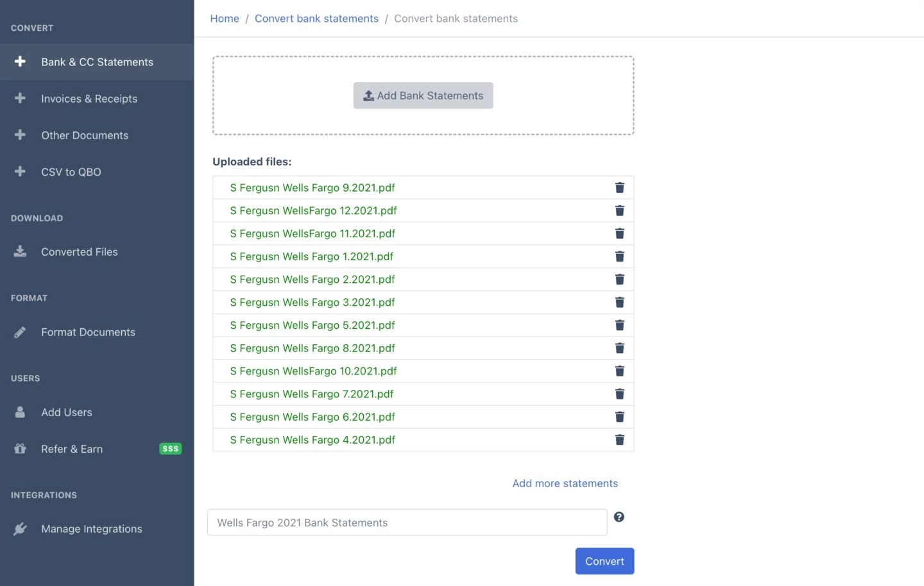
Task: Open Manage Integrations via the wrench icon
Action: (20, 528)
